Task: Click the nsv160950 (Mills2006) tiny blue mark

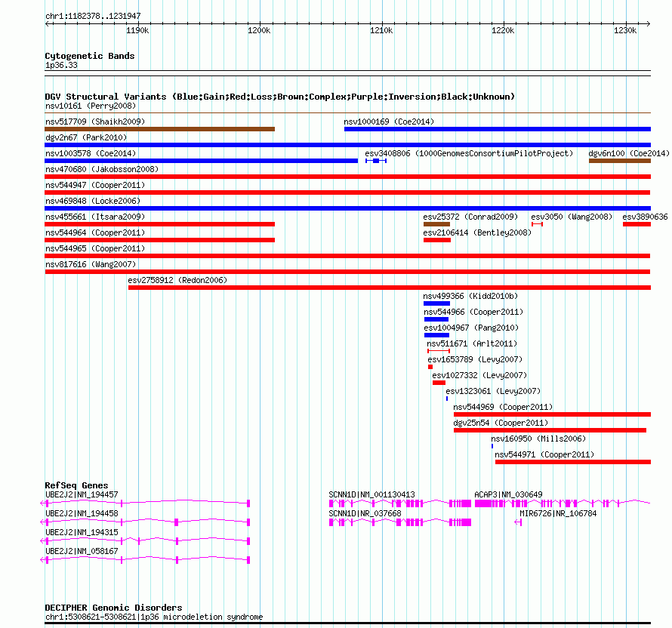Action: point(492,446)
